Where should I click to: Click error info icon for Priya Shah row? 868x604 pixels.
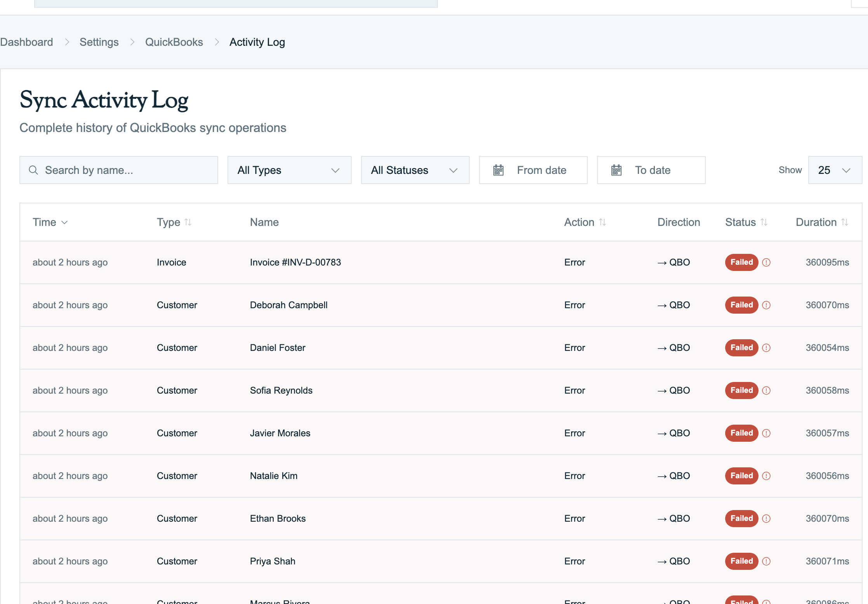tap(766, 561)
